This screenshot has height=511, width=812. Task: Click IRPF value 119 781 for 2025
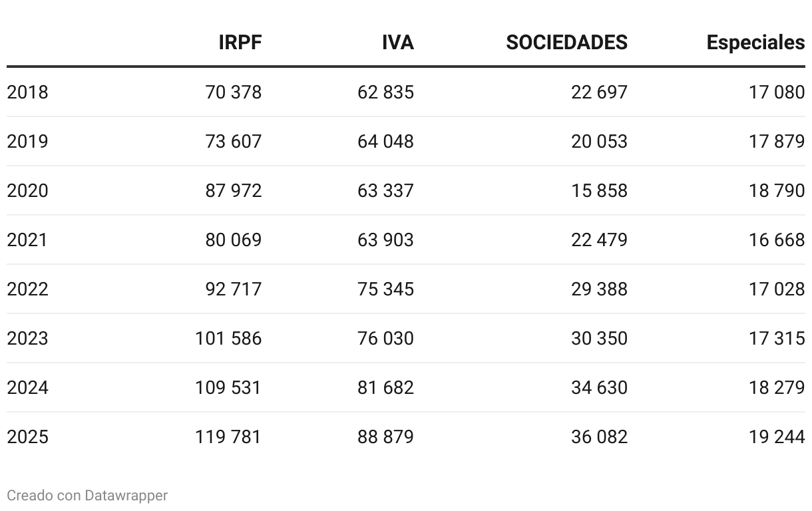click(228, 436)
